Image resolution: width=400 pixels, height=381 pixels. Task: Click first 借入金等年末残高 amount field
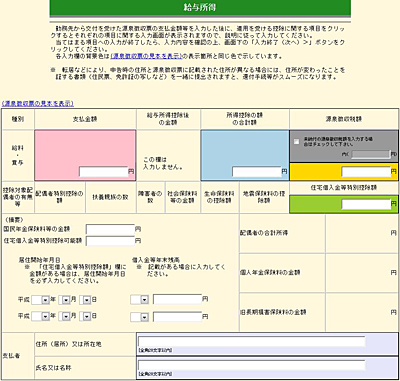177,300
